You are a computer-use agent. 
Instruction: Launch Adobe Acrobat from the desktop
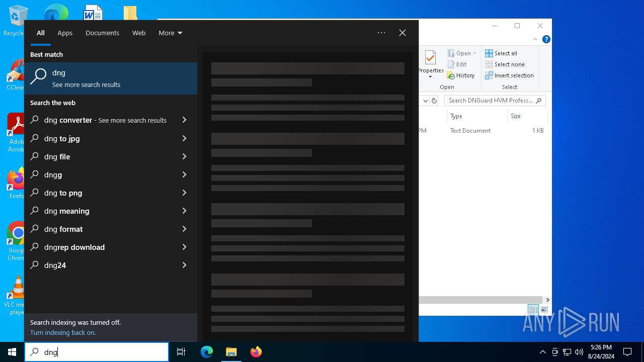point(15,133)
